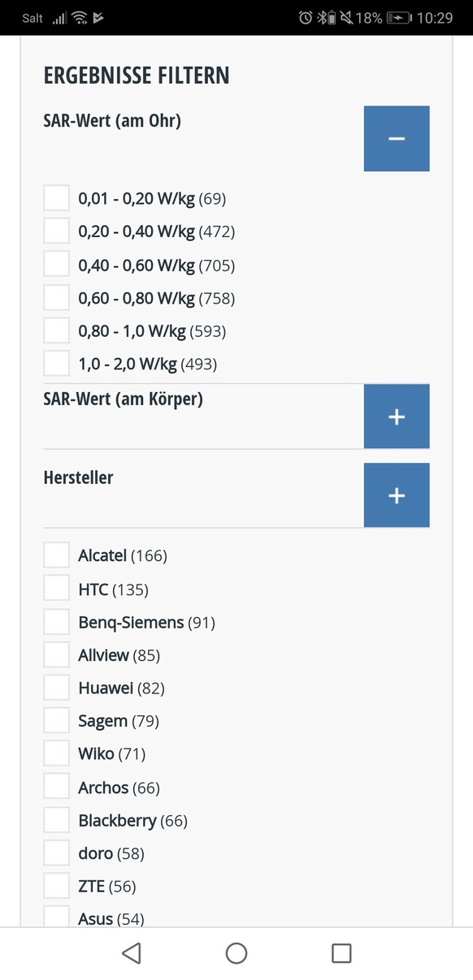Tick the 1,0 - 2,0 W/kg checkbox
The width and height of the screenshot is (473, 980).
point(56,364)
